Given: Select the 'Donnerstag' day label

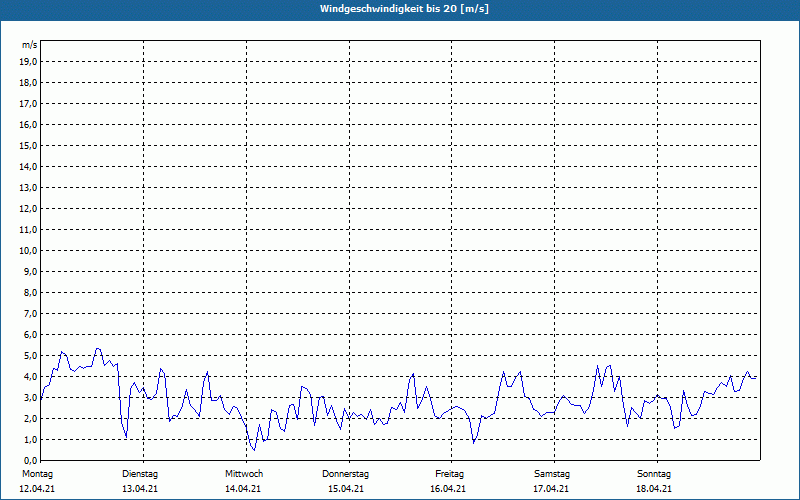Looking at the screenshot, I should [345, 474].
